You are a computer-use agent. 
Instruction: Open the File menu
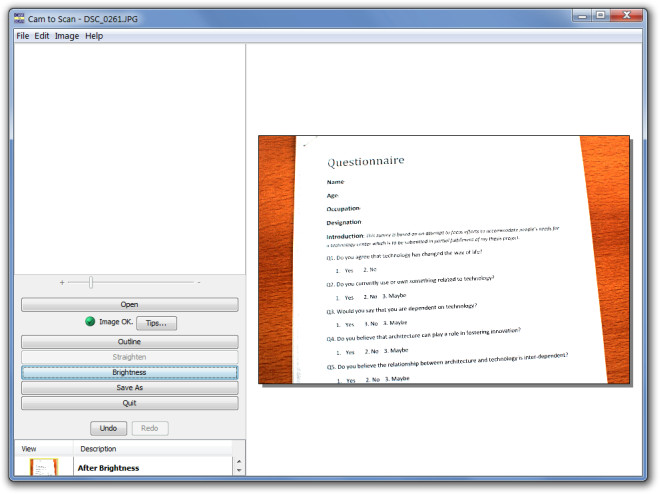pos(23,36)
